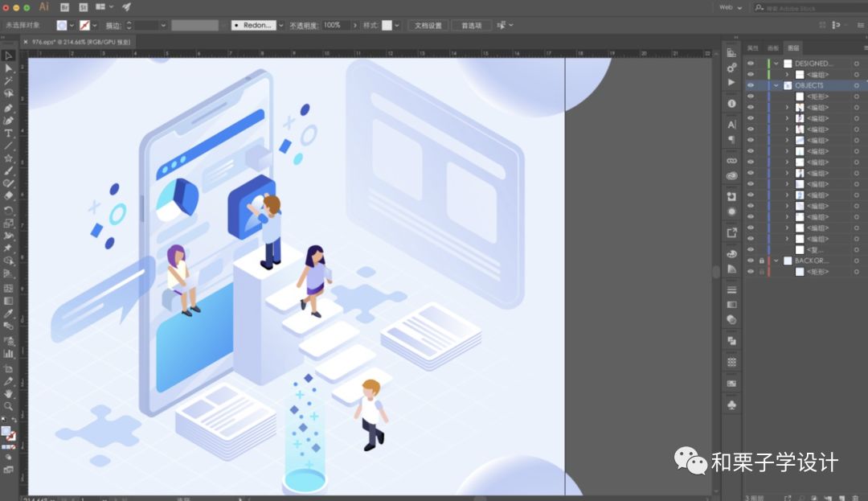
Task: Hide the OBJECTS layer with eye icon
Action: click(751, 85)
